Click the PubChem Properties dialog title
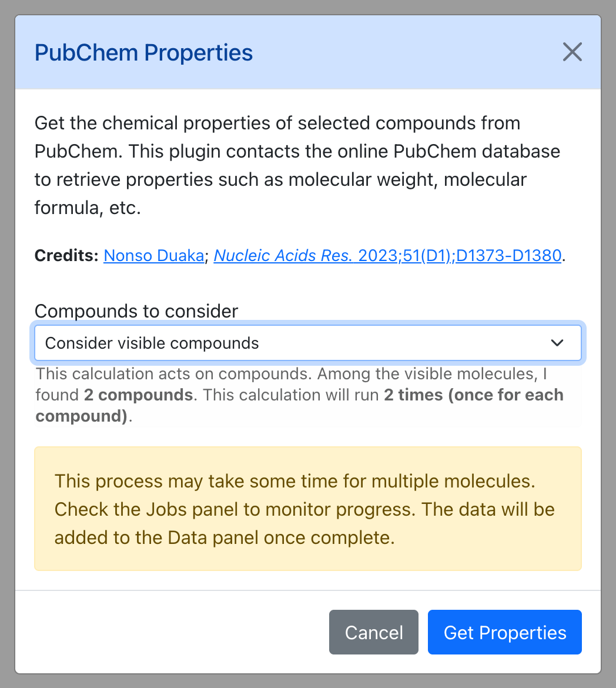The width and height of the screenshot is (616, 688). [143, 53]
